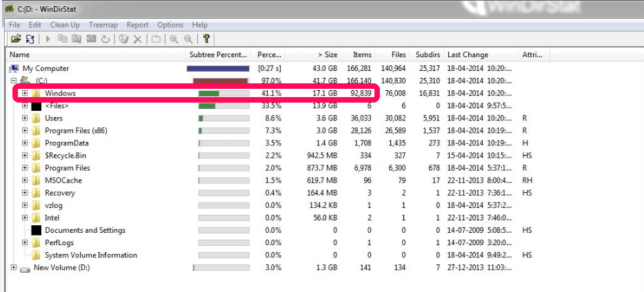Click the Command Prompt Here toolbar icon
The height and width of the screenshot is (292, 644).
click(91, 39)
